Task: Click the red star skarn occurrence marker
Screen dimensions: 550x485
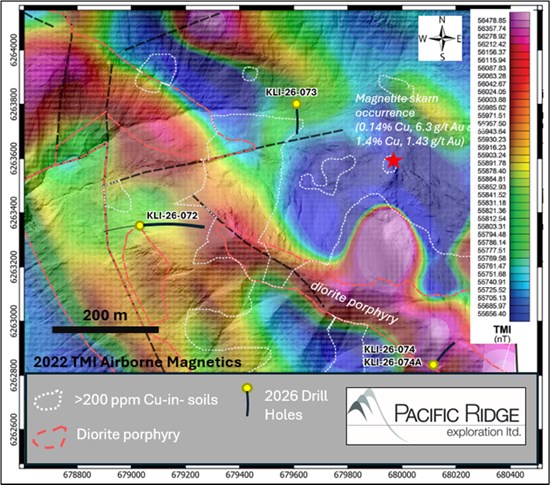Action: (x=394, y=160)
